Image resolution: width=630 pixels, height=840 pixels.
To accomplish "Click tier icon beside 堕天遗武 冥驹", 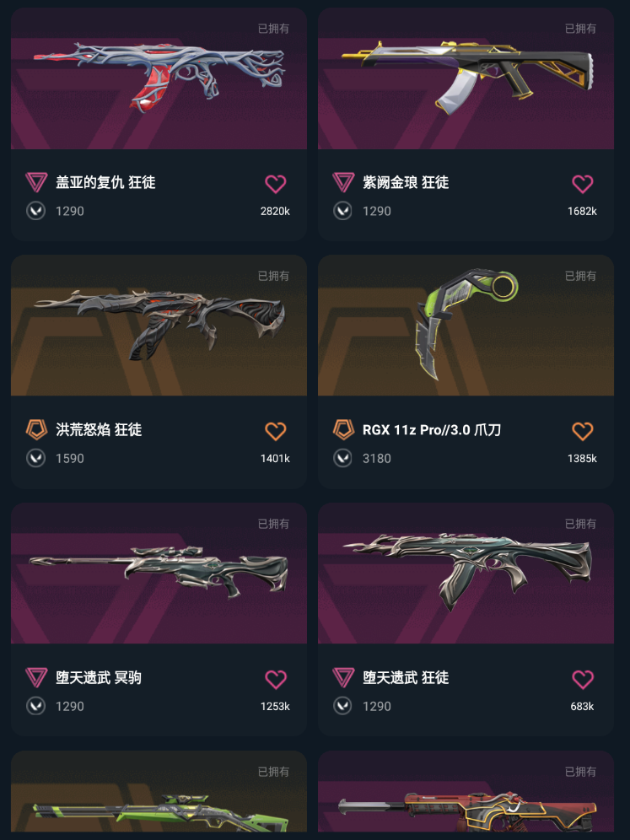I will (x=36, y=678).
